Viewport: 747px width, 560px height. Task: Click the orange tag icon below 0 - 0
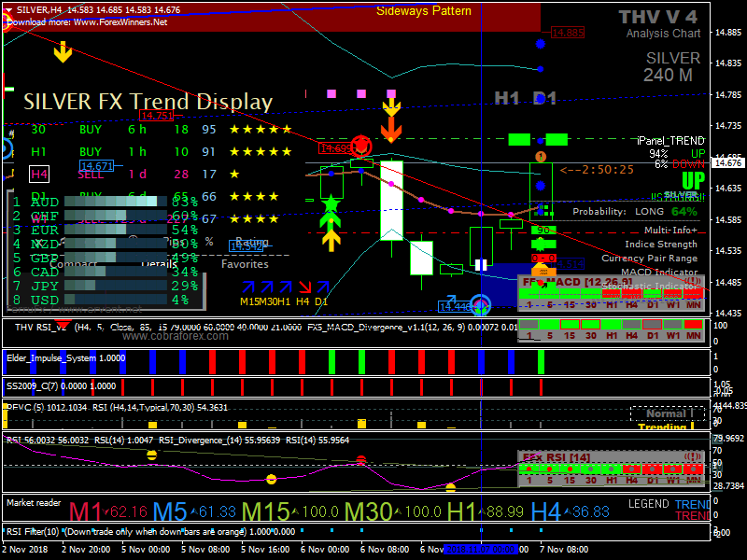click(x=543, y=271)
